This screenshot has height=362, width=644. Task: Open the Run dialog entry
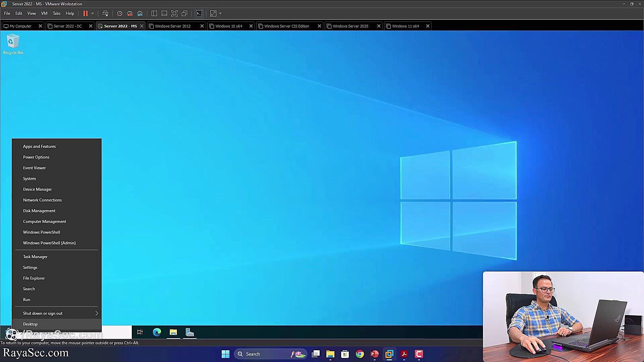click(x=57, y=300)
